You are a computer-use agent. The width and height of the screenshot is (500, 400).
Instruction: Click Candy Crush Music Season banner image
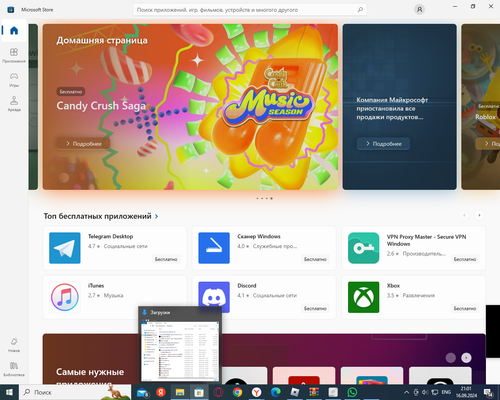[x=190, y=107]
